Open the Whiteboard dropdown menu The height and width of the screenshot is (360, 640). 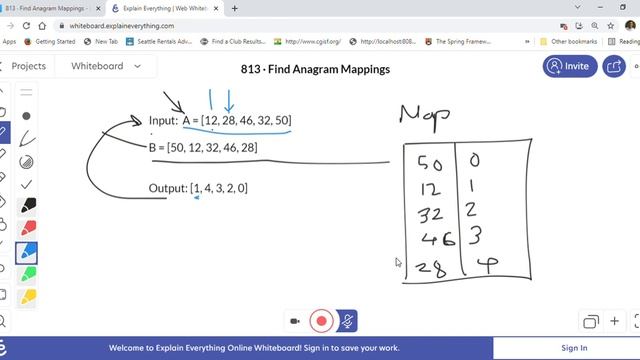pyautogui.click(x=106, y=66)
